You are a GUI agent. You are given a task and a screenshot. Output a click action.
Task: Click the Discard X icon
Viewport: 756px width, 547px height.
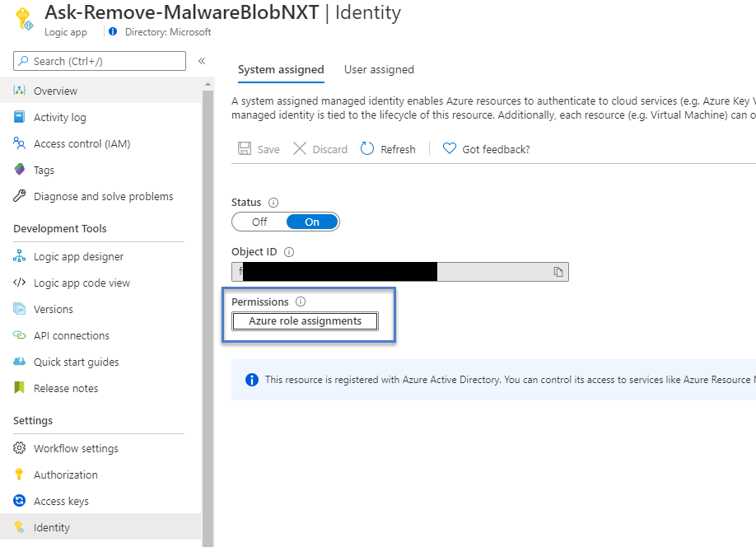300,148
